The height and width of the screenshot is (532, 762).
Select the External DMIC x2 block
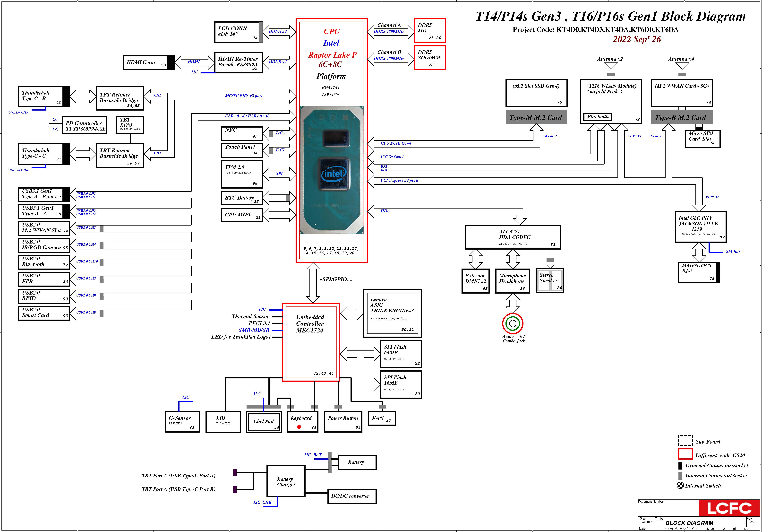476,281
